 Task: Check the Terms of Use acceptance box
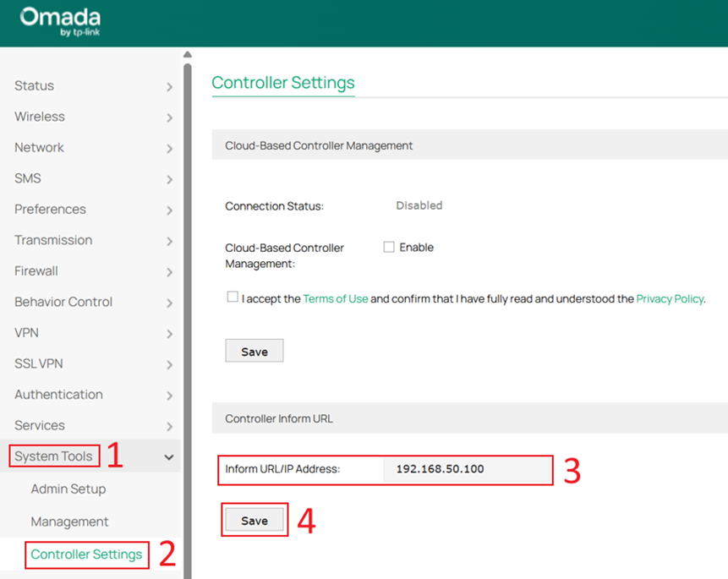point(233,297)
